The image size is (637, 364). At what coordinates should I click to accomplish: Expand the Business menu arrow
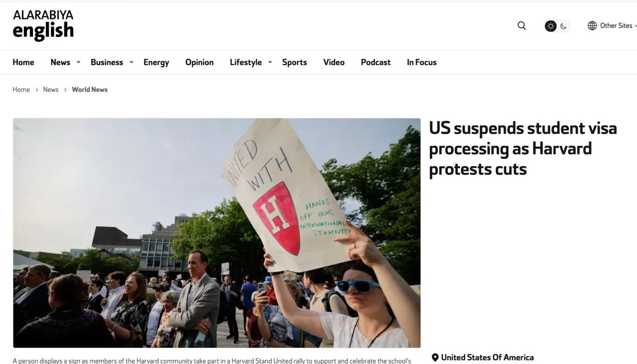[x=131, y=62]
